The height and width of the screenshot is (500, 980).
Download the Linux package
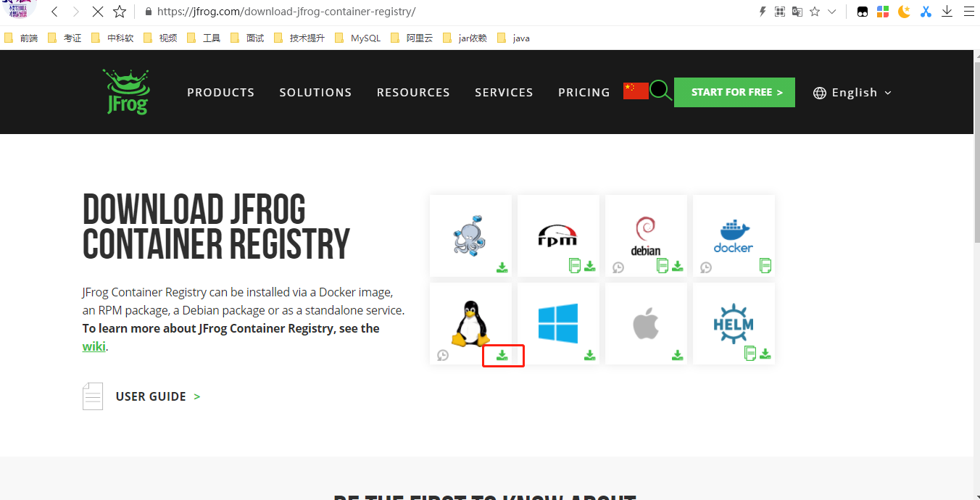click(502, 355)
